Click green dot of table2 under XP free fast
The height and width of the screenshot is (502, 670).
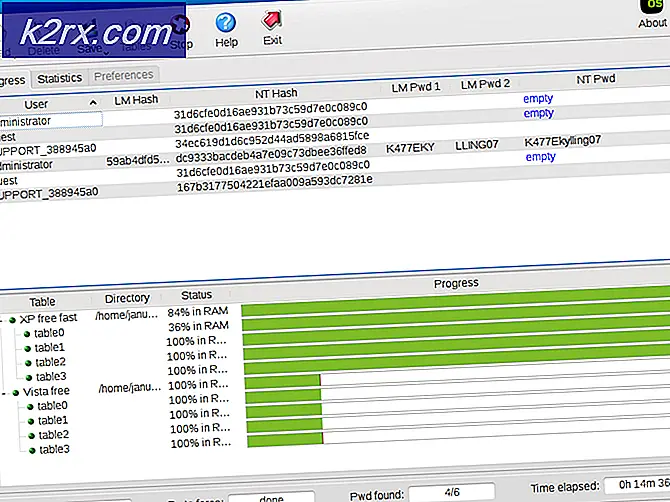pyautogui.click(x=28, y=363)
